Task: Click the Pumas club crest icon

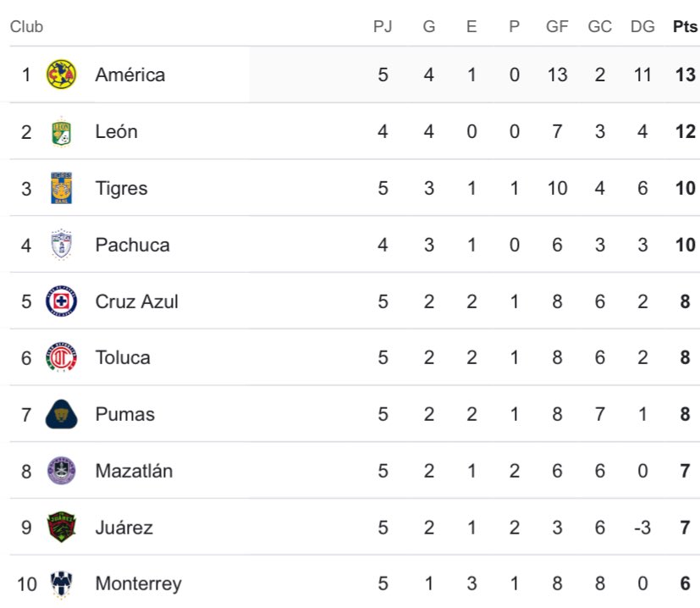Action: 61,414
